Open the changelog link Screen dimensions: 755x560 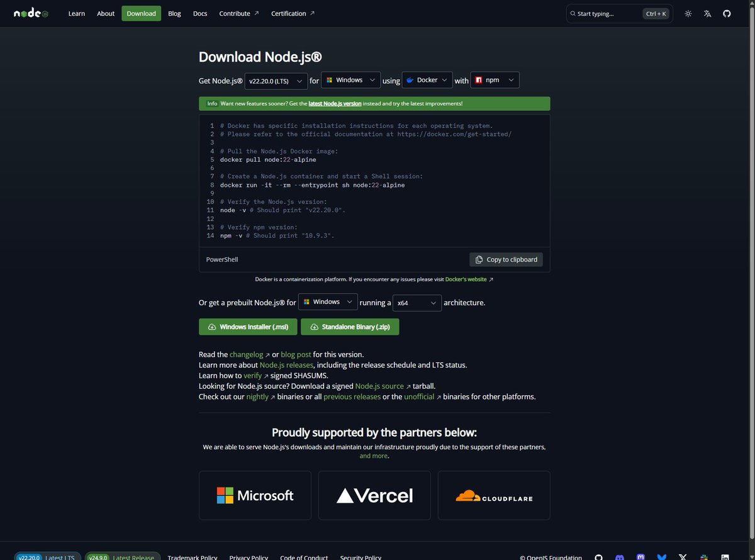coord(249,354)
